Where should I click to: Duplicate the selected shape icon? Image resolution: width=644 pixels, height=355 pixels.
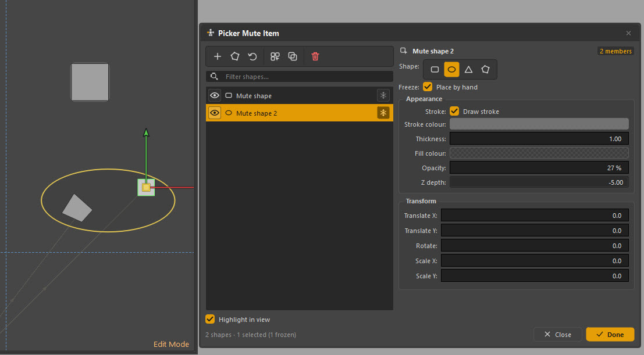(x=293, y=56)
